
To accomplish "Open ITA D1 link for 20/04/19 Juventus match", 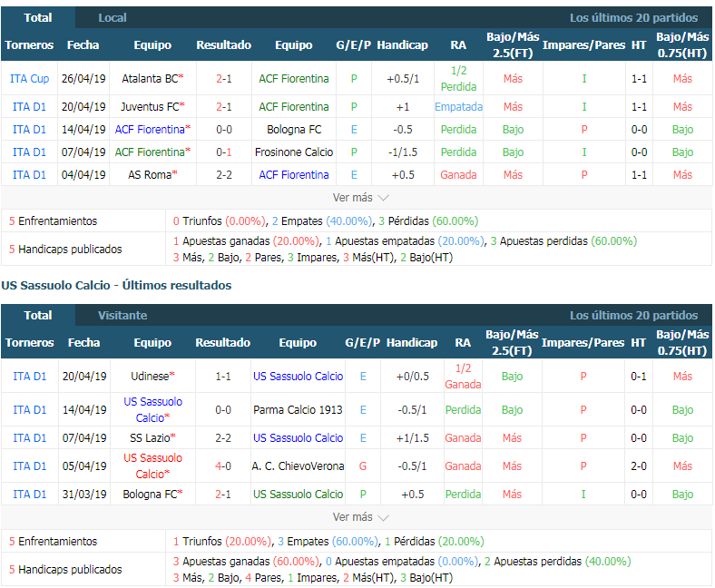I will pyautogui.click(x=29, y=107).
